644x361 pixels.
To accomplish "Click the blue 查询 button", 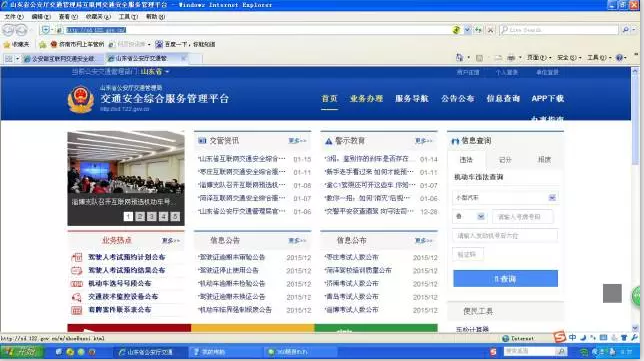I will coord(505,279).
